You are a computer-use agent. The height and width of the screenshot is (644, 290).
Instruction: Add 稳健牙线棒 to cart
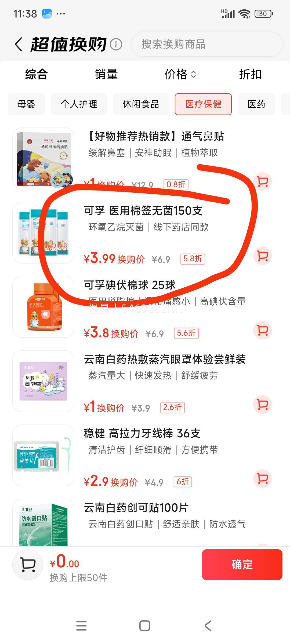[263, 478]
